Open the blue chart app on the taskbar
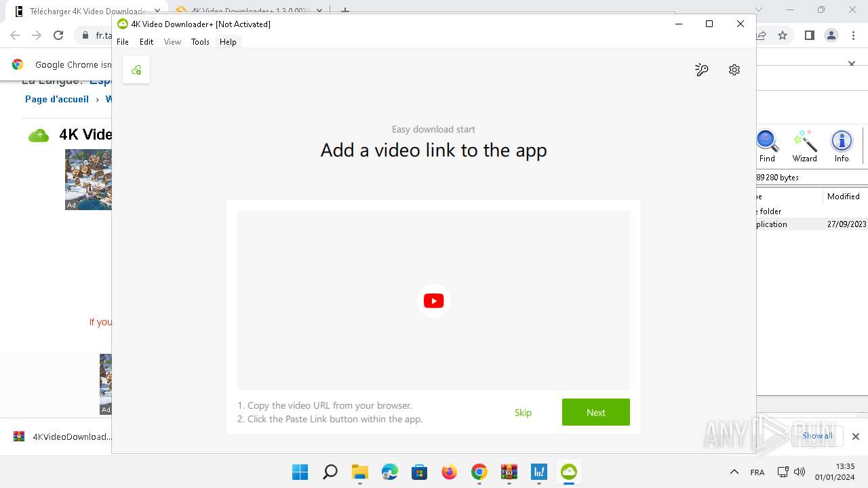The image size is (868, 488). pos(538,472)
